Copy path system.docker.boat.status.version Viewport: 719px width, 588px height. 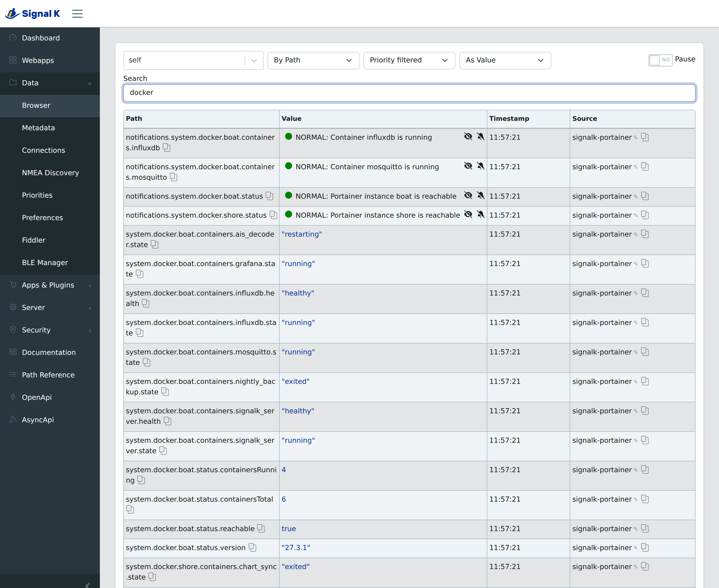(x=252, y=548)
